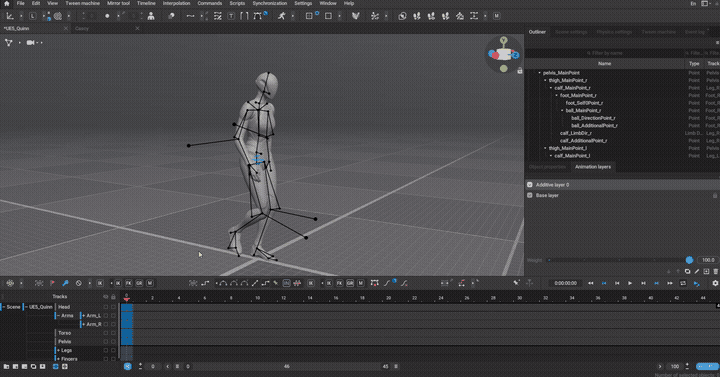
Task: Click the blue fit-timeline button at bottom left
Action: coord(128,366)
